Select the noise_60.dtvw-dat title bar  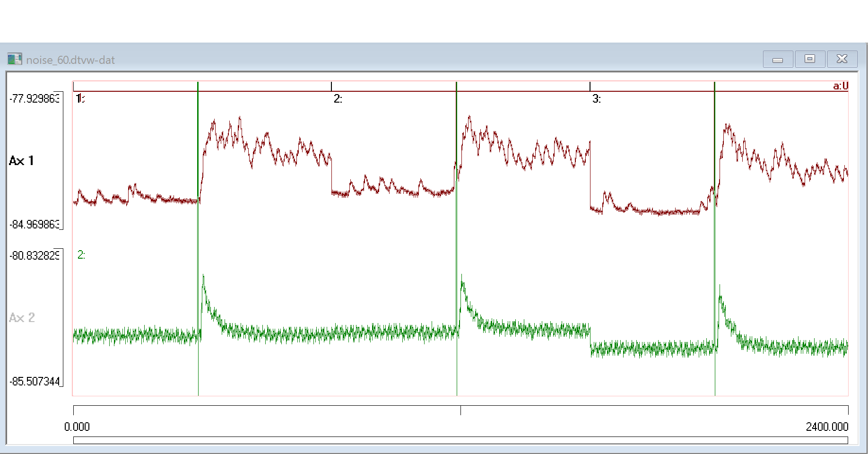71,60
